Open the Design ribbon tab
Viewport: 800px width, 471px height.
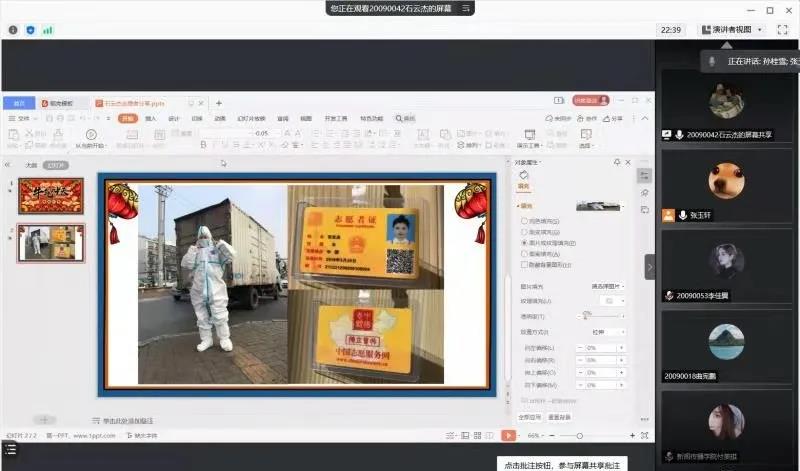pyautogui.click(x=174, y=118)
